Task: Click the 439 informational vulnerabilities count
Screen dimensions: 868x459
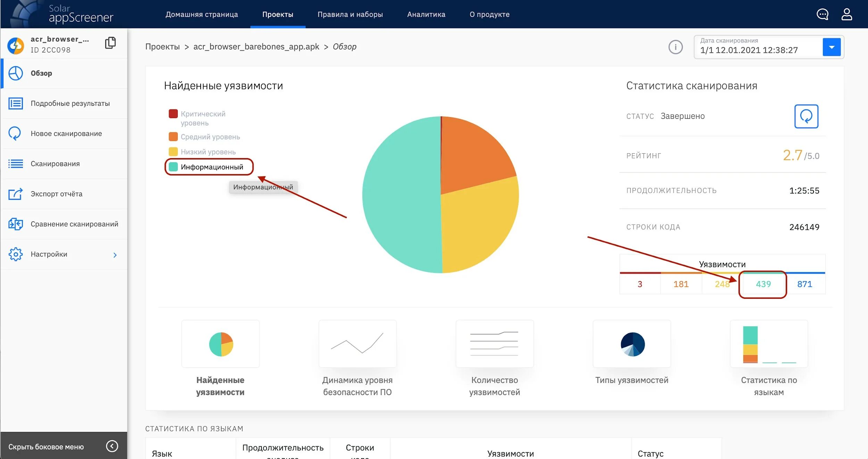Action: pos(763,284)
